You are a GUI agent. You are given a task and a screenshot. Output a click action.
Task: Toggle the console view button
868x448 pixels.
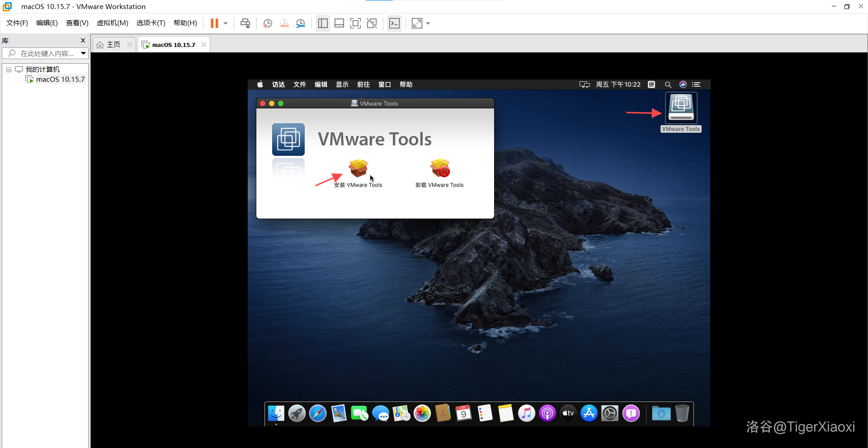click(x=394, y=23)
